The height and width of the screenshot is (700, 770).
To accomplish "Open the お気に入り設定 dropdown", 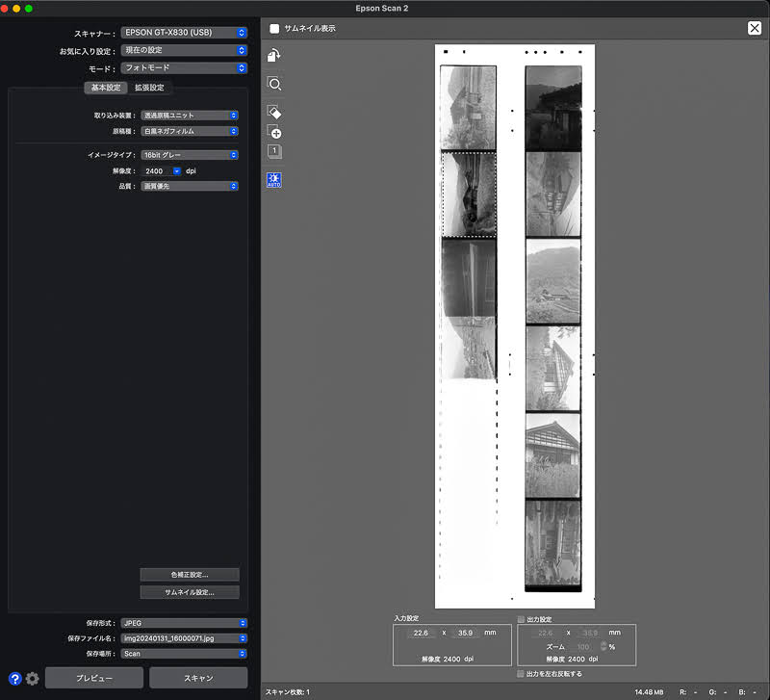I will pyautogui.click(x=184, y=50).
